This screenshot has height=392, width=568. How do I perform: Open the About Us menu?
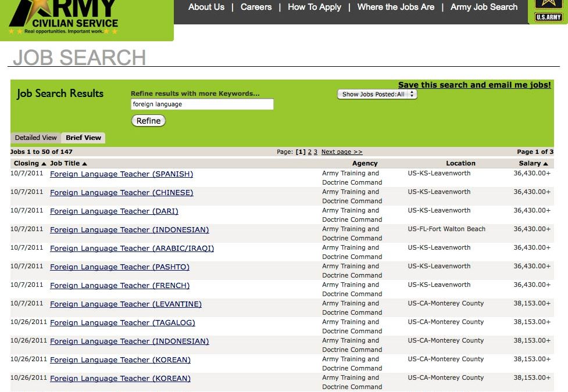(206, 7)
